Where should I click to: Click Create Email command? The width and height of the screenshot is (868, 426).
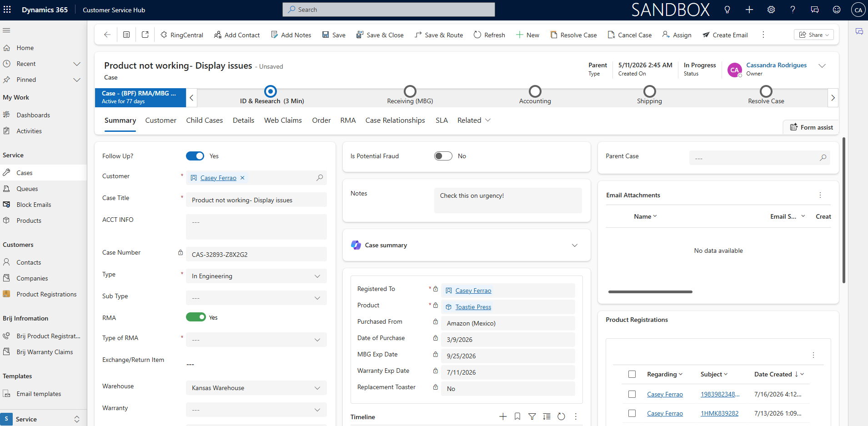725,35
